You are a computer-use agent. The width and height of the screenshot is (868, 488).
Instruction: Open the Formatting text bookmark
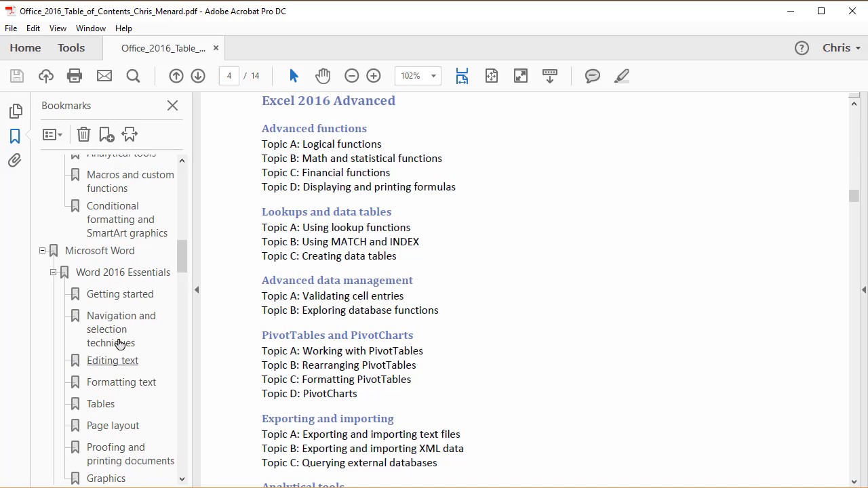coord(121,382)
